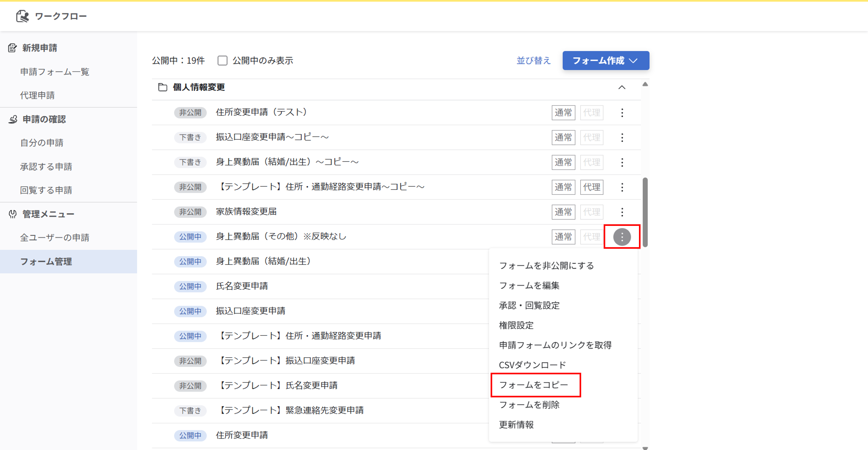
Task: Click the 個人情報変更 folder name
Action: pyautogui.click(x=199, y=87)
